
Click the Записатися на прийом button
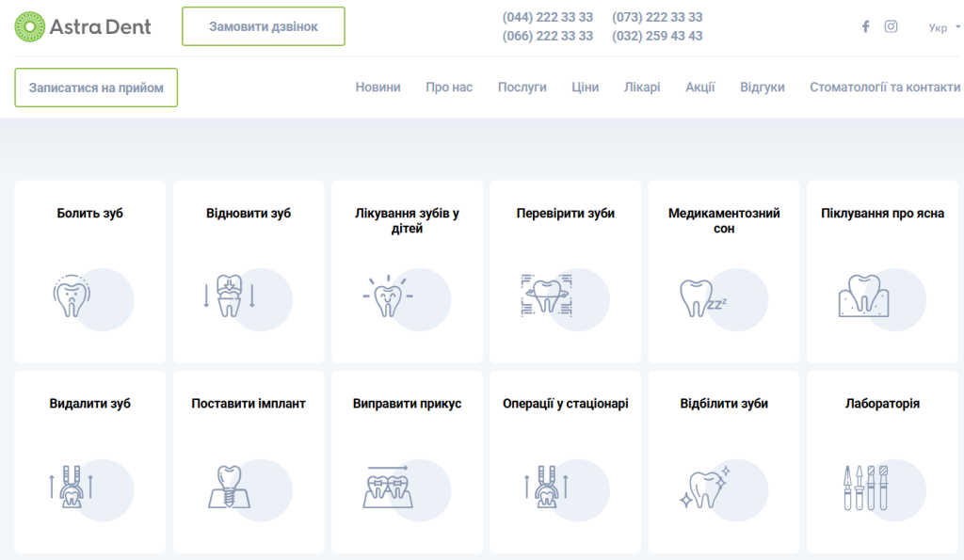coord(96,88)
